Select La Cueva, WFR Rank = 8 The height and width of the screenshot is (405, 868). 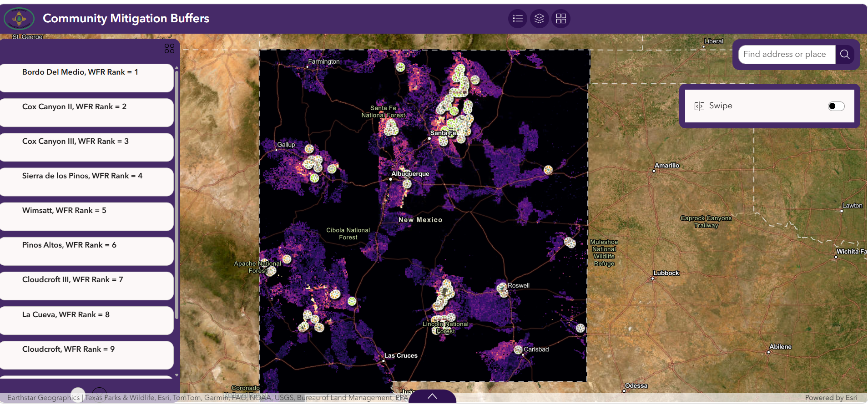point(86,320)
